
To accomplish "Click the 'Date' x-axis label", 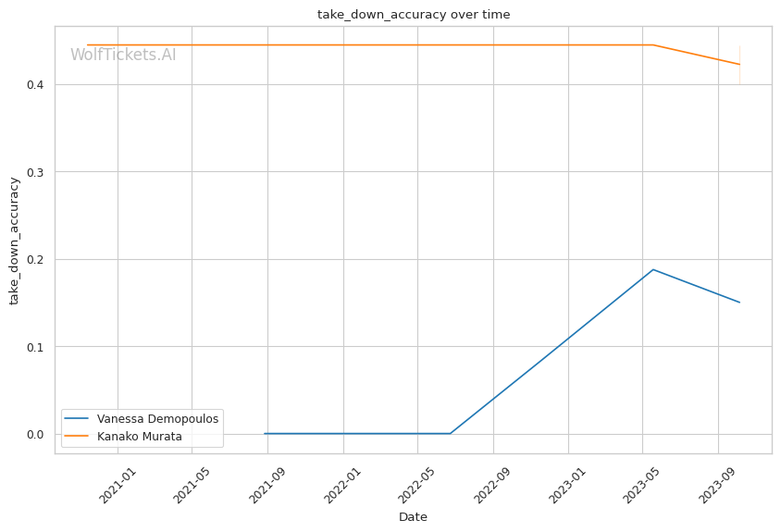I will [x=413, y=517].
